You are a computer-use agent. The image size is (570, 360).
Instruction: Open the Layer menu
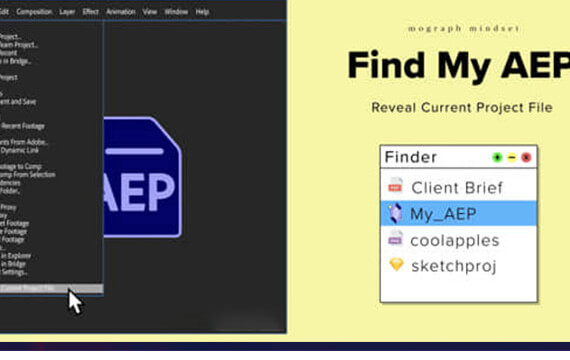pyautogui.click(x=67, y=12)
